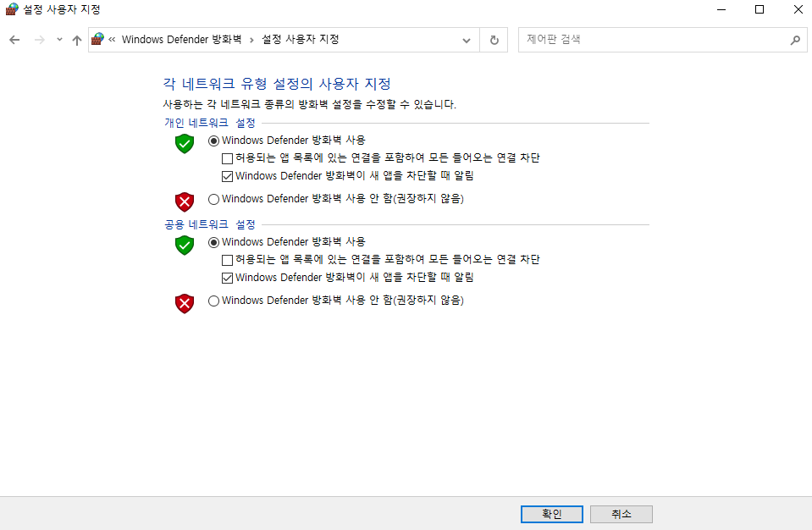Screen dimensions: 812x530
Task: Enable block all incoming connections for private network
Action: [x=227, y=158]
